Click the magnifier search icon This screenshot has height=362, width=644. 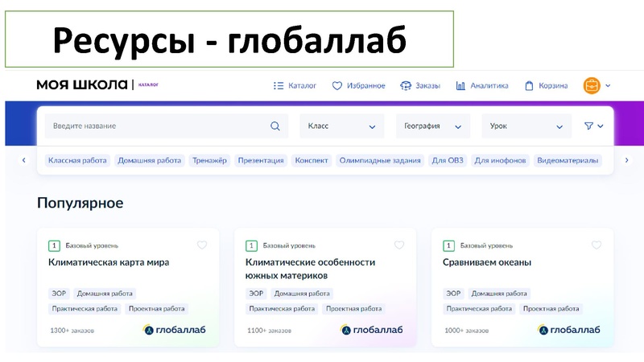coord(275,126)
